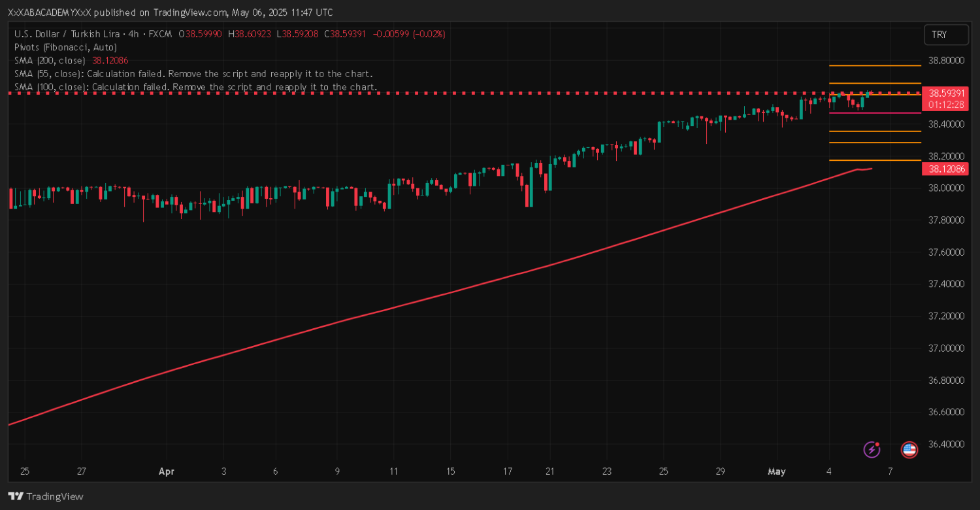Open the TRY currency selector
This screenshot has width=980, height=510.
(945, 35)
